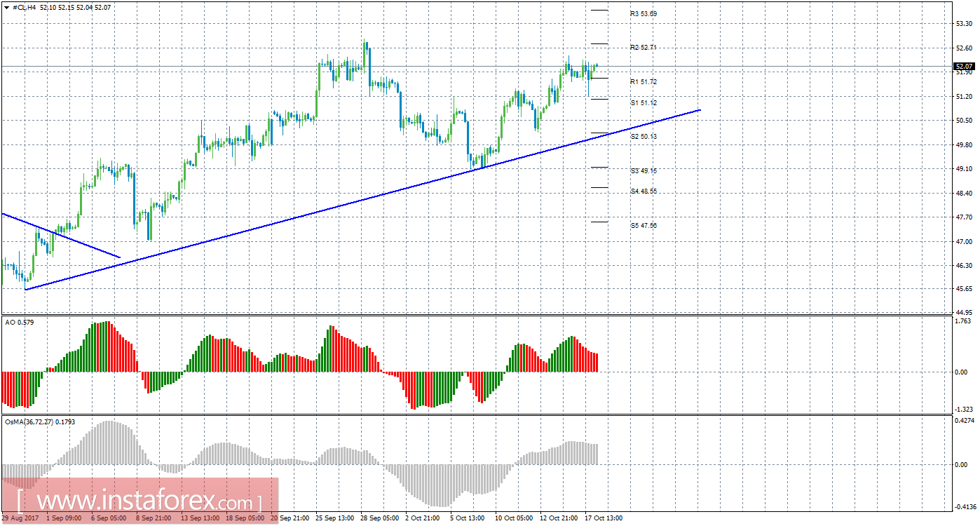
Task: Click the 17 Oct 13:00 time label
Action: click(602, 518)
